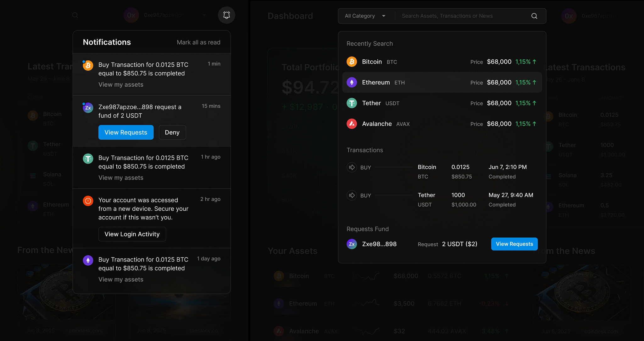644x341 pixels.
Task: Expand the wallet address menu next to 0xe987apztr0ph
Action: click(x=204, y=15)
